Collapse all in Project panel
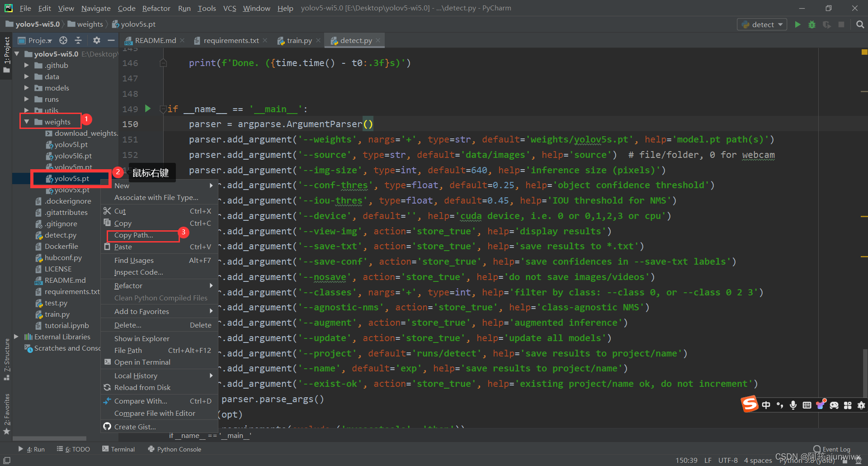Viewport: 868px width, 466px height. point(78,40)
